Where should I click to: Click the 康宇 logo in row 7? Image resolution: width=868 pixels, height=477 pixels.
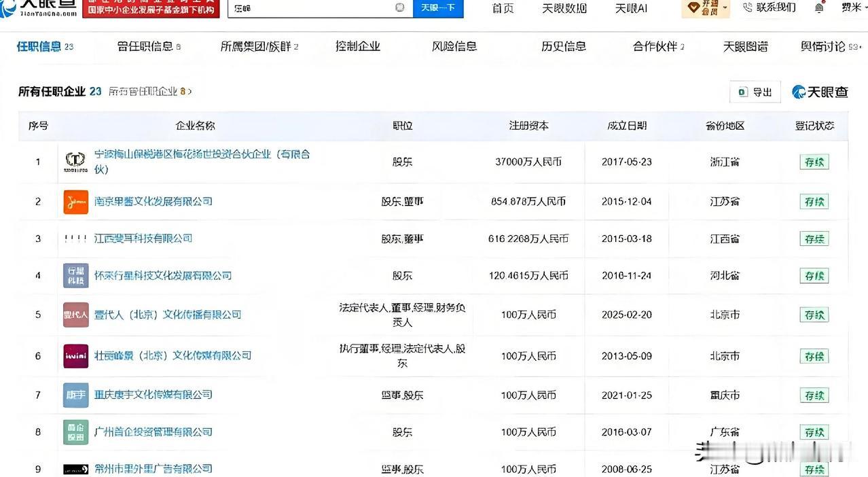75,395
